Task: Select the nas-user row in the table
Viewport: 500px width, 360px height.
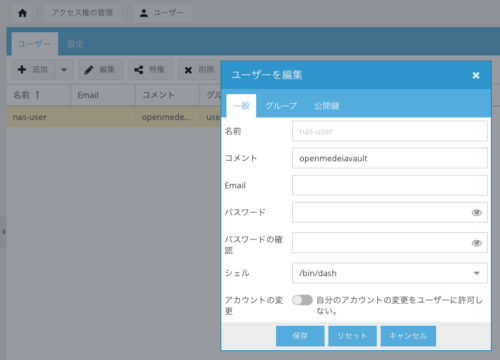Action: tap(113, 117)
